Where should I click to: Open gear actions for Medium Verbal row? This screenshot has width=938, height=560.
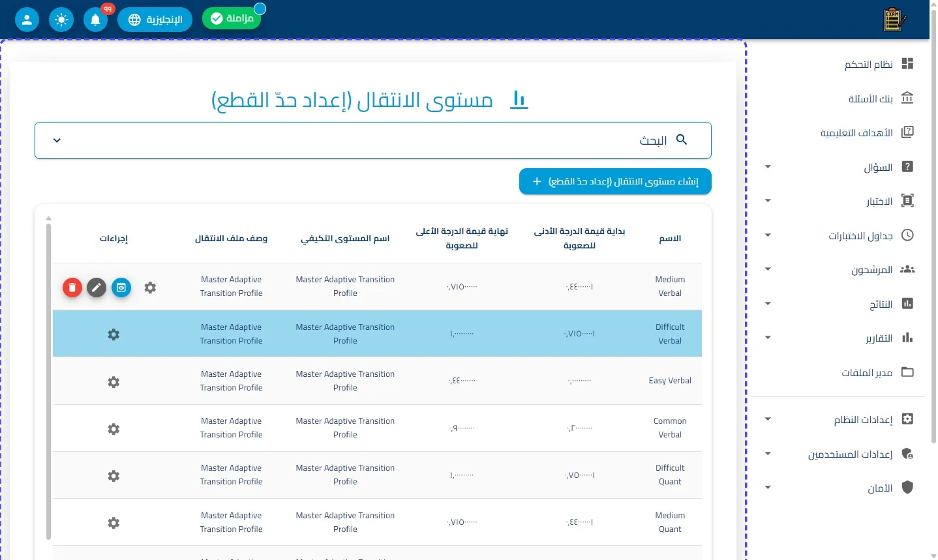click(150, 287)
